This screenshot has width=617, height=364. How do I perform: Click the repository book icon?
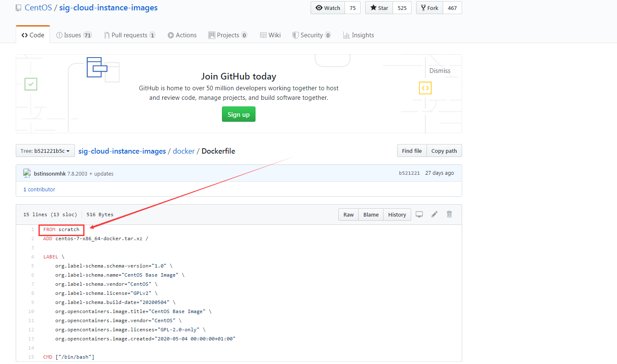[19, 8]
